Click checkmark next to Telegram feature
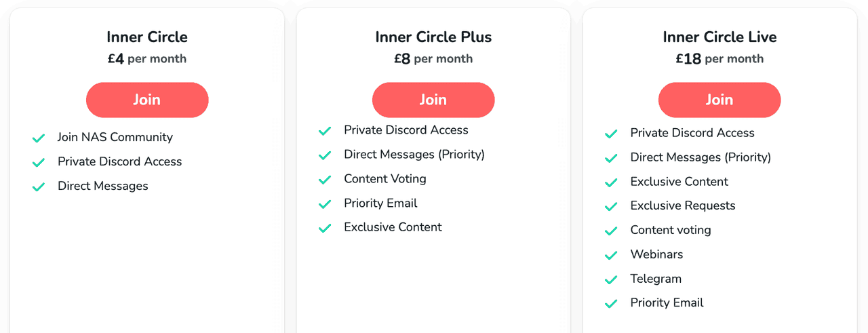Screen dimensions: 868x333 [611, 280]
